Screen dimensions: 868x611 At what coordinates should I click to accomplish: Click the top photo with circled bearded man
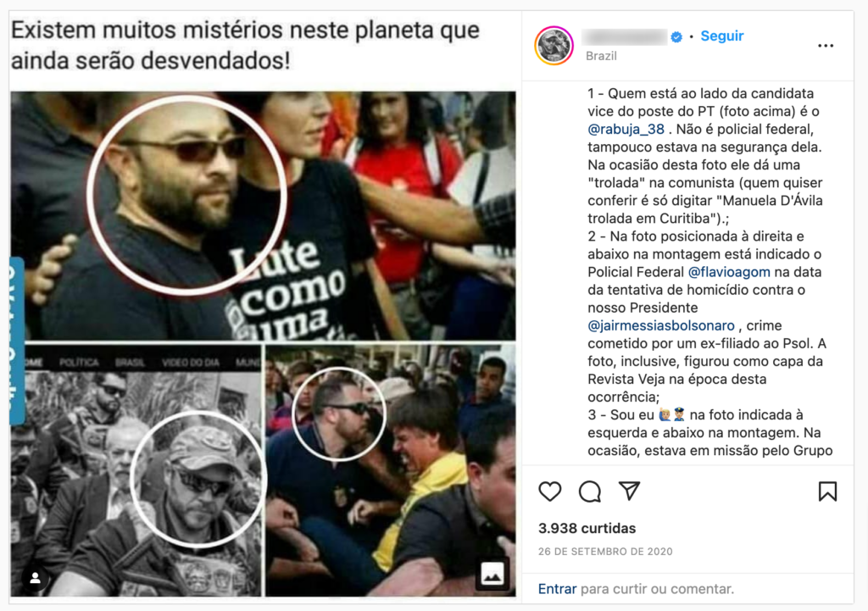point(264,216)
